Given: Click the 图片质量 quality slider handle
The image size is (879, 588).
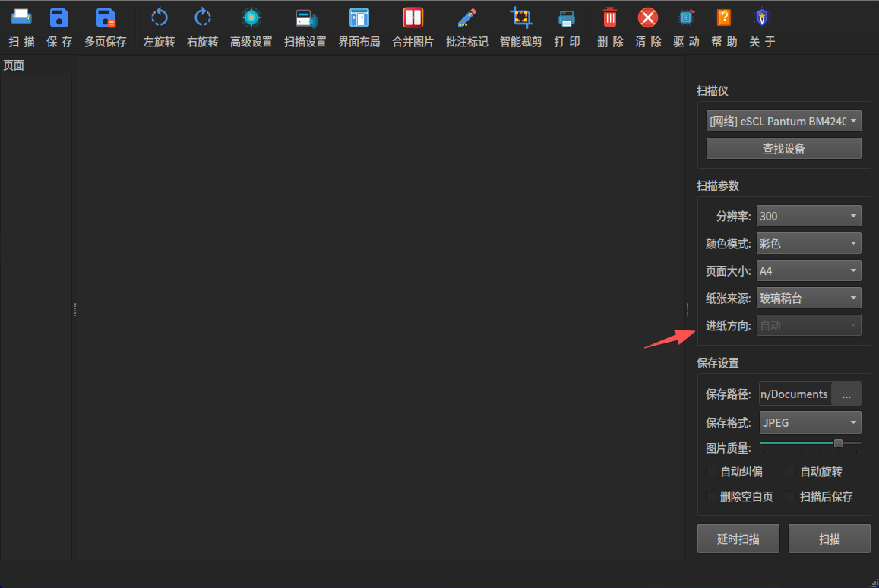Looking at the screenshot, I should pos(838,444).
